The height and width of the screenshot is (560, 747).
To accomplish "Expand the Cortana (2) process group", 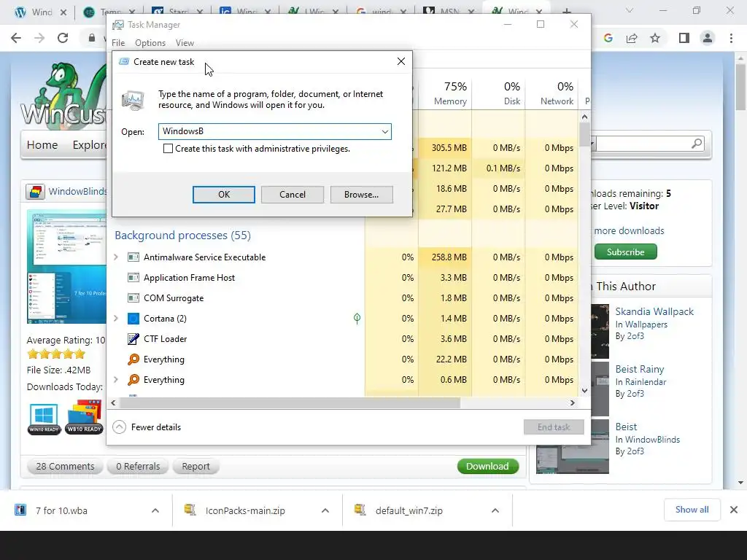I will 116,318.
